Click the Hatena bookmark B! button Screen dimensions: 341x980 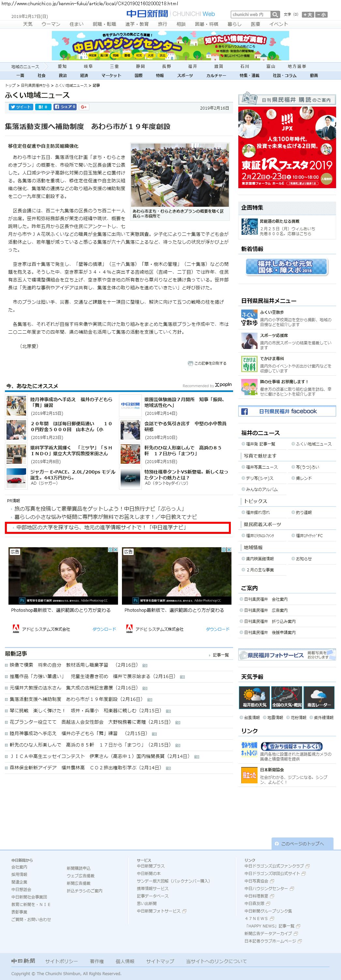click(x=43, y=107)
